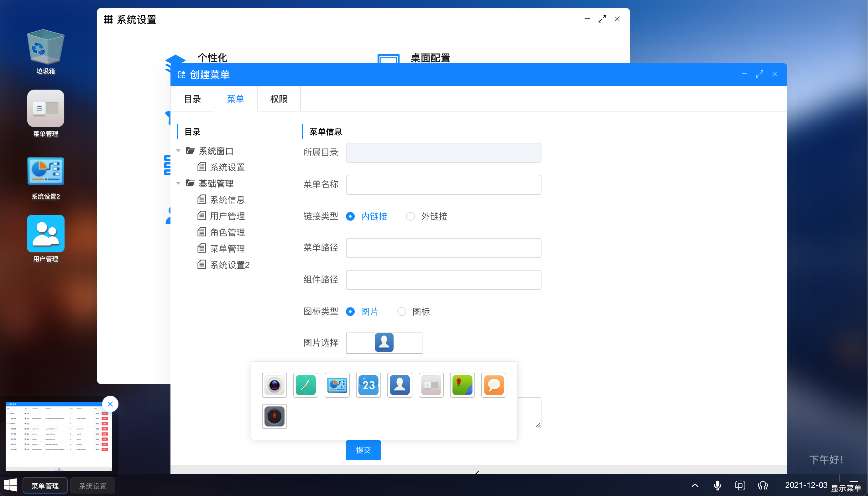
Task: Select the 图标 icon type radio
Action: tap(402, 312)
